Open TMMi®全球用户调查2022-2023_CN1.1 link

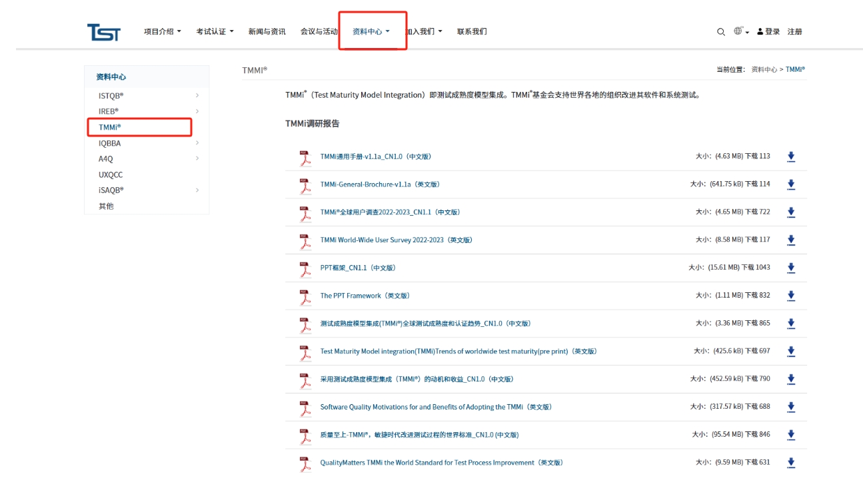tap(391, 212)
